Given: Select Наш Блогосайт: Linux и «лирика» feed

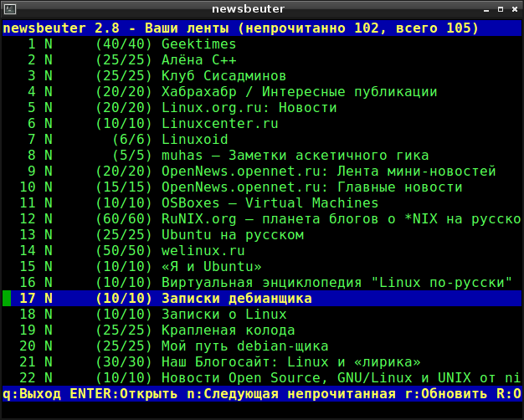Looking at the screenshot, I should coord(262,362).
